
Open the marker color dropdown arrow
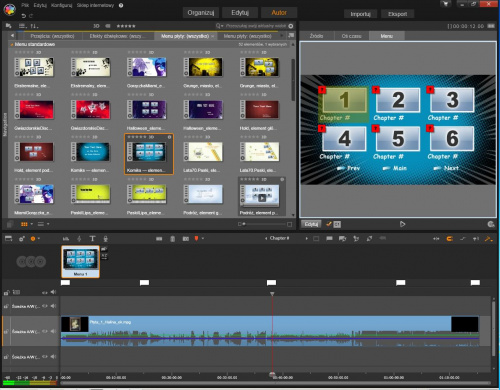[203, 238]
